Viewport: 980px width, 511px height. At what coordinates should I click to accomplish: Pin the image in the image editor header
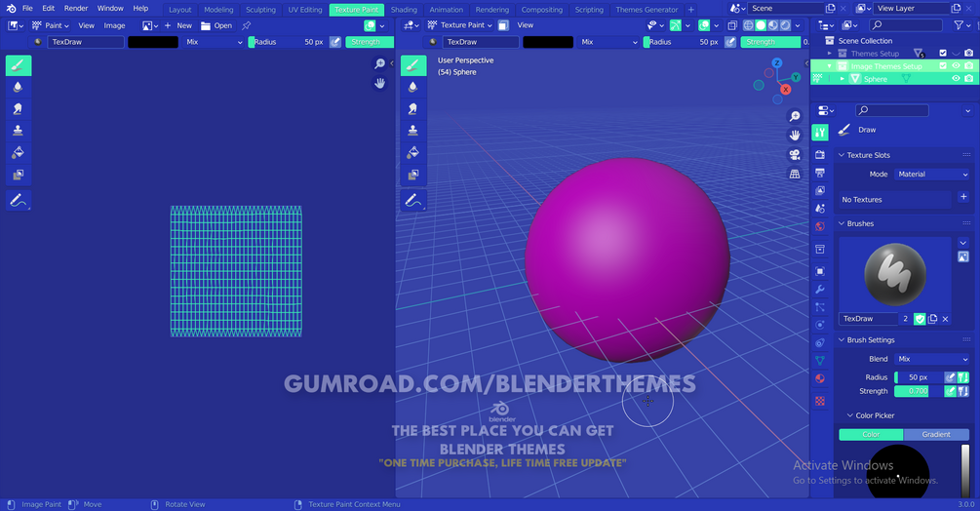pos(247,25)
